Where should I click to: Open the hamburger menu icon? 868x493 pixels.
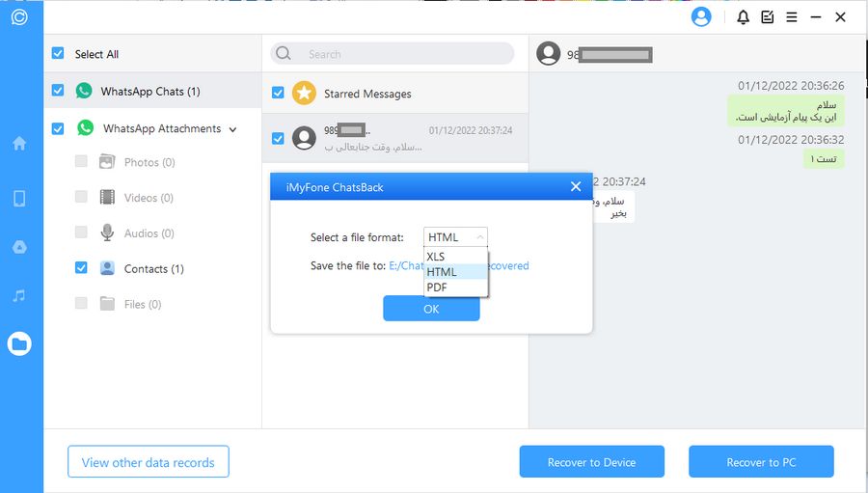point(792,17)
